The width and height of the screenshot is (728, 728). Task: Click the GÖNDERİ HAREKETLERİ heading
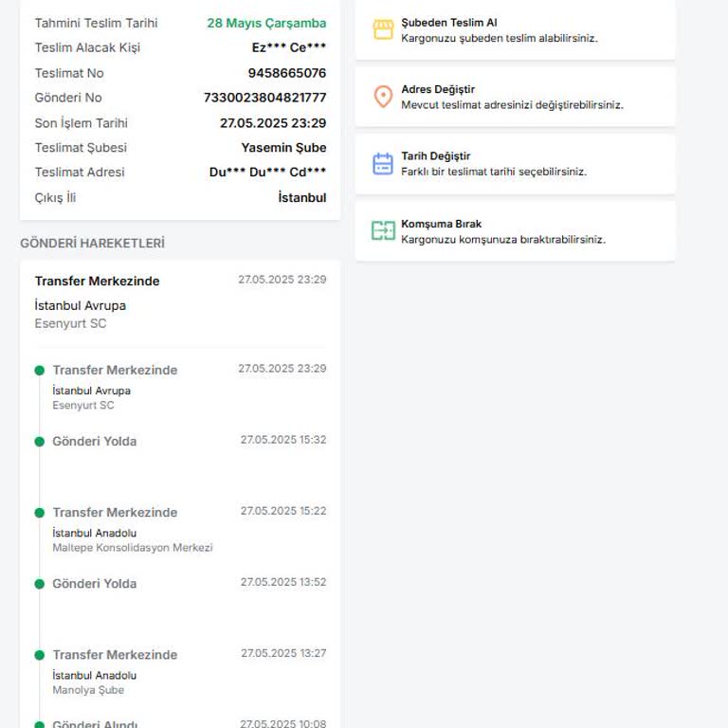click(92, 244)
